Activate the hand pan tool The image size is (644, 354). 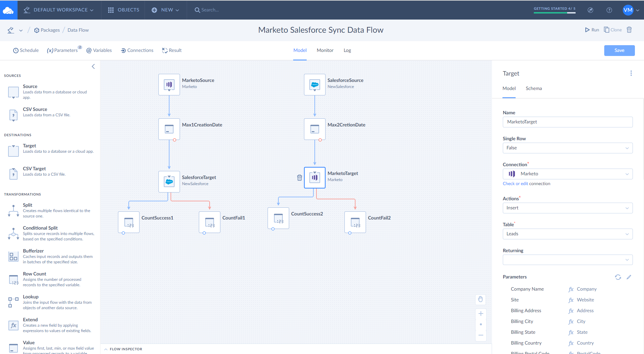[481, 299]
